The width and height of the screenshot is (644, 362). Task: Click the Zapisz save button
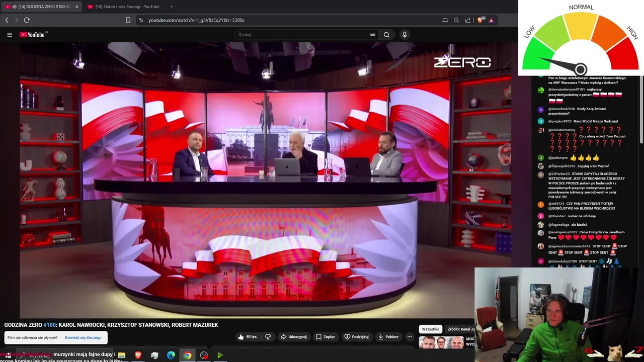(x=326, y=337)
